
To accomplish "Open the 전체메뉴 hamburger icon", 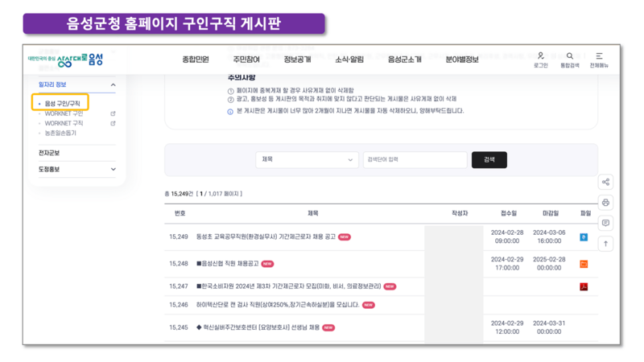I will (599, 56).
